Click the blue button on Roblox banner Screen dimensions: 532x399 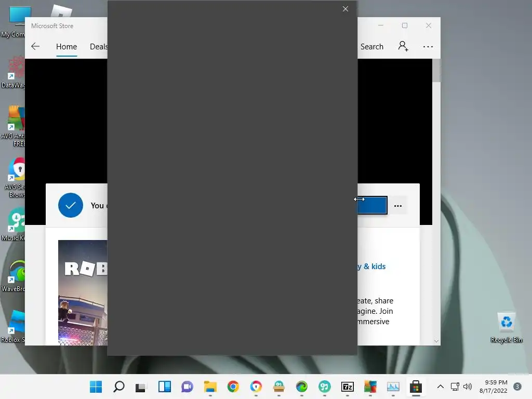tap(372, 205)
